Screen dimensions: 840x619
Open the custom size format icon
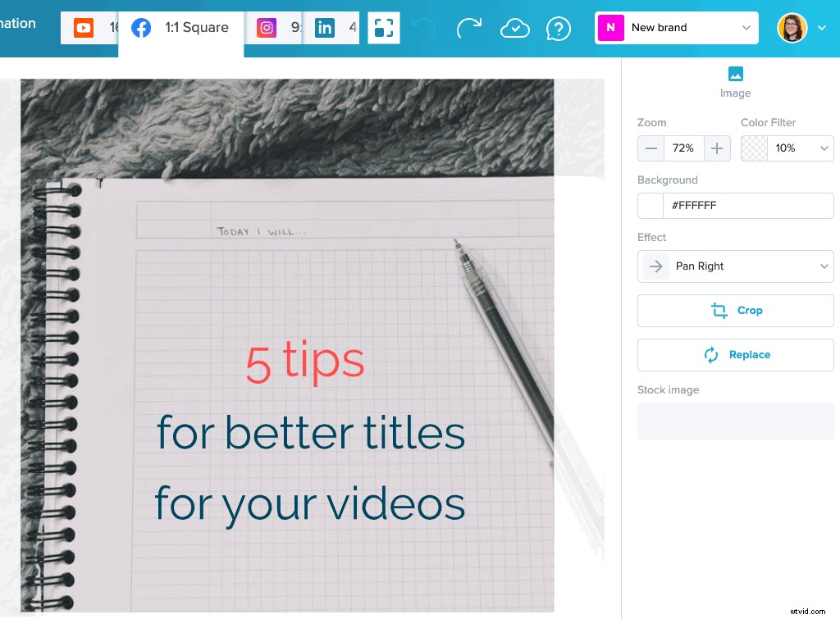383,27
